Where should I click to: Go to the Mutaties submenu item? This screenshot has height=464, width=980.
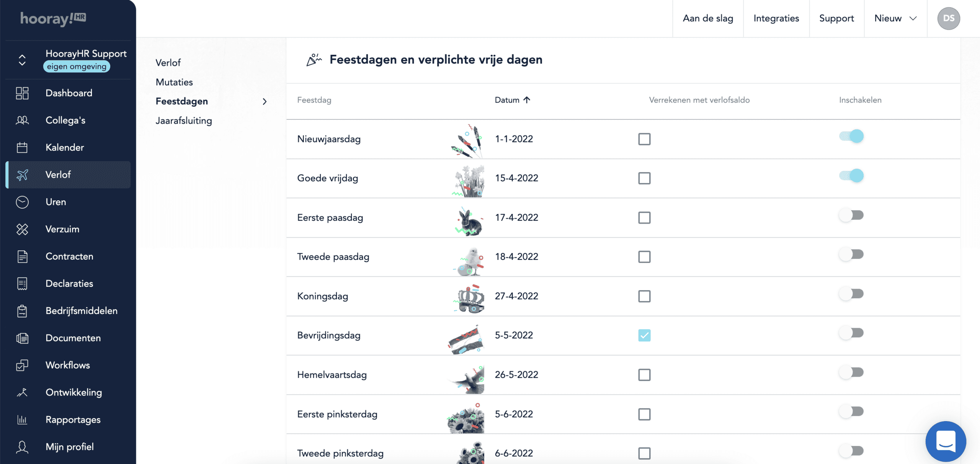point(174,82)
